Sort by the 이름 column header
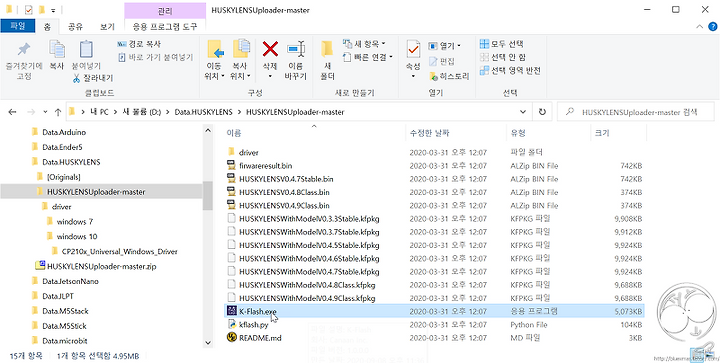The height and width of the screenshot is (363, 720). 315,133
